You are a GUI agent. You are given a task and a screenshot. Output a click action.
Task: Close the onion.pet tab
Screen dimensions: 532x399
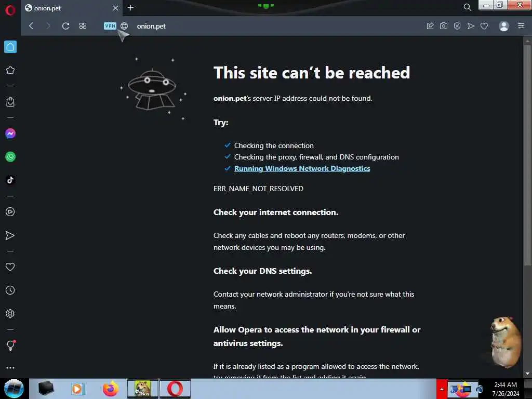pos(116,8)
